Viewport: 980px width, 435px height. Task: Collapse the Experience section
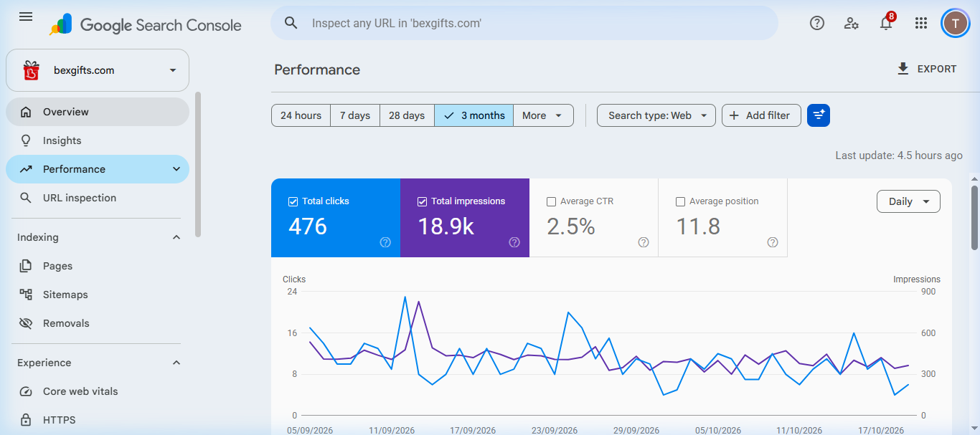(176, 363)
